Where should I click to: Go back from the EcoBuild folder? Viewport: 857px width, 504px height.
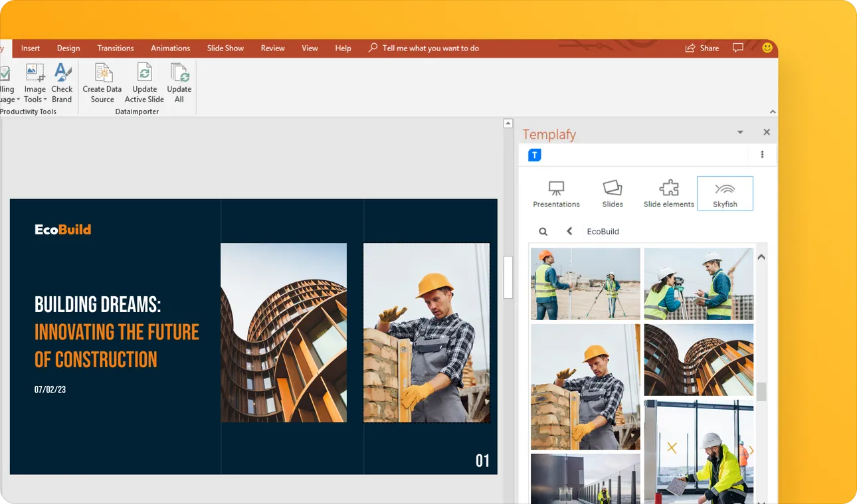pos(569,231)
